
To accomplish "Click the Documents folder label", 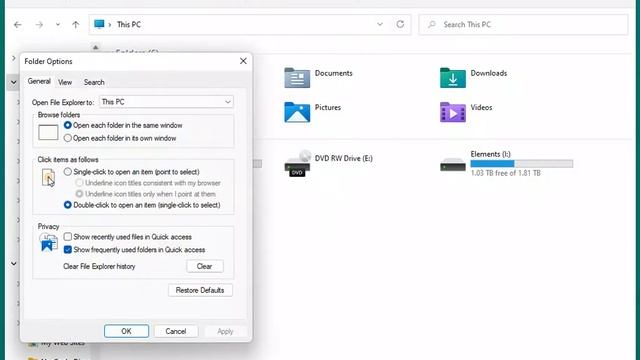I will [x=333, y=73].
